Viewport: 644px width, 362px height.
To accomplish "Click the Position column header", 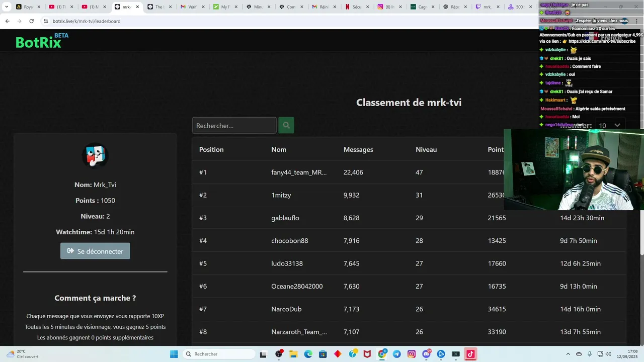I will [x=211, y=149].
